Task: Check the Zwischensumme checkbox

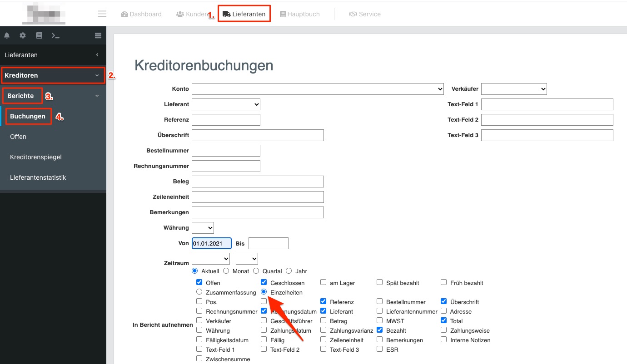Action: click(199, 359)
